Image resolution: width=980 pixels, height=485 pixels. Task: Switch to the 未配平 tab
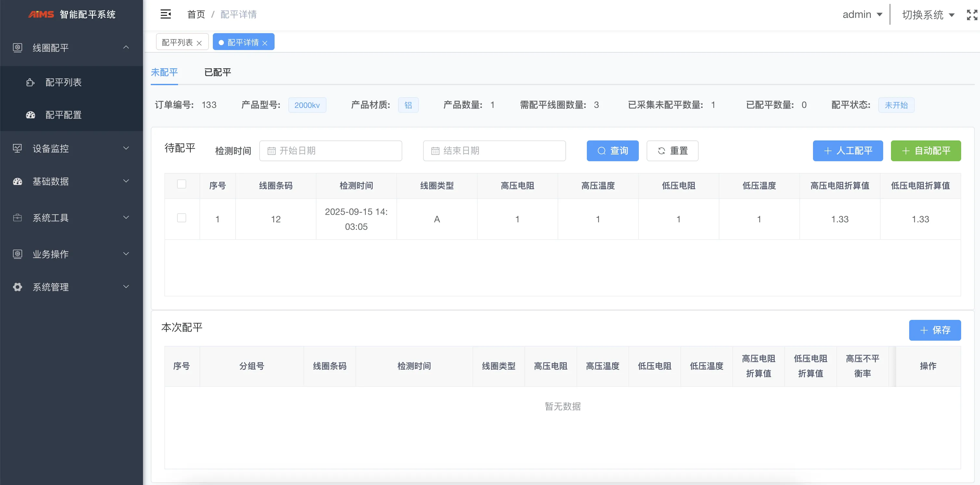pos(164,72)
